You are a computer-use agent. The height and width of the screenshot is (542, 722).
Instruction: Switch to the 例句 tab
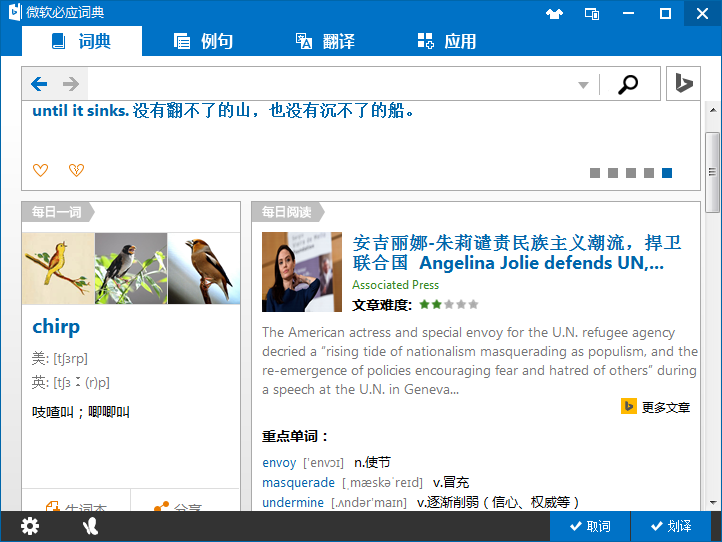pos(204,41)
